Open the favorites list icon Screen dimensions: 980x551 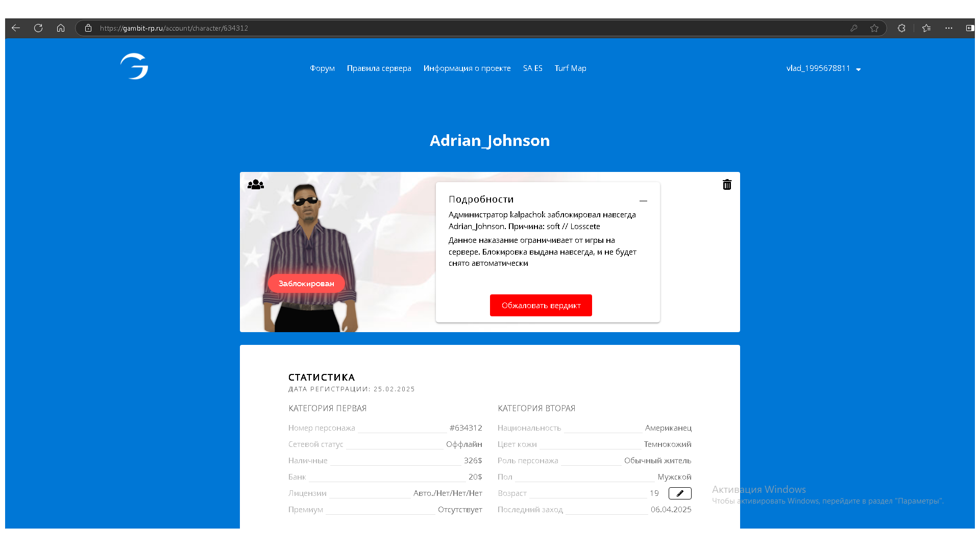[926, 28]
